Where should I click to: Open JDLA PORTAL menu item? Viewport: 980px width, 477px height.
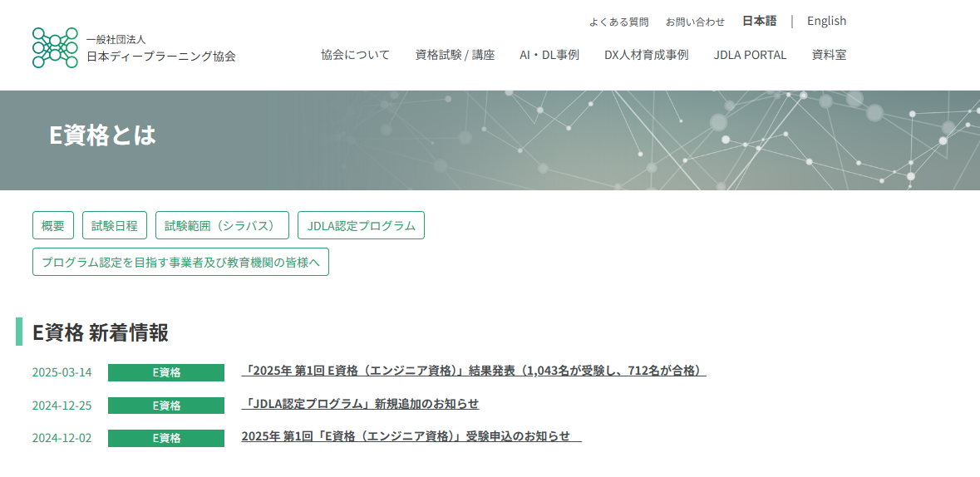750,55
